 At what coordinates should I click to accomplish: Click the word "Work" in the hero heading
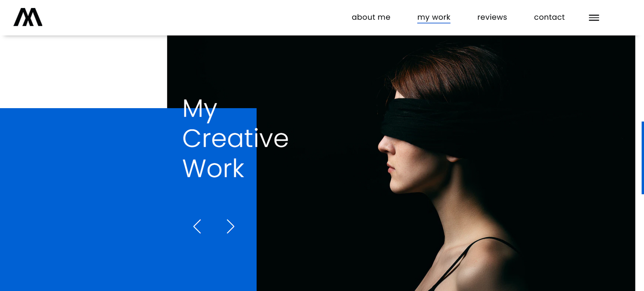click(213, 168)
